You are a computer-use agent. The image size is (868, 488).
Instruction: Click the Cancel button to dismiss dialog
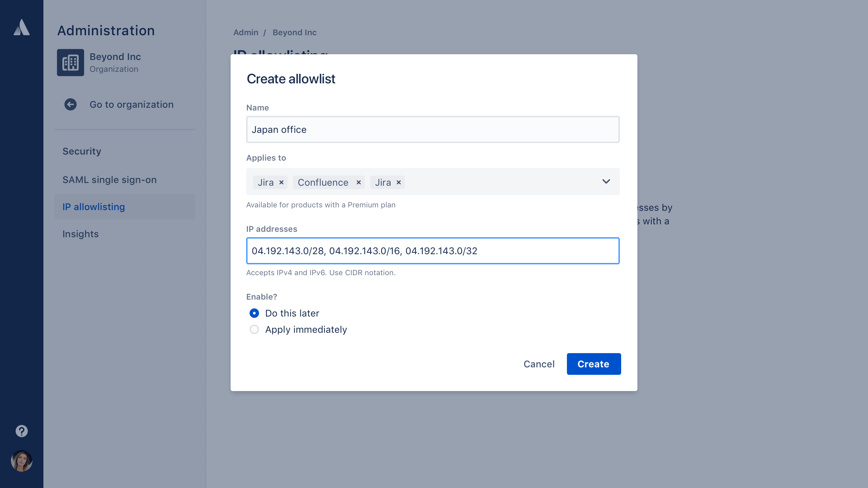click(539, 364)
